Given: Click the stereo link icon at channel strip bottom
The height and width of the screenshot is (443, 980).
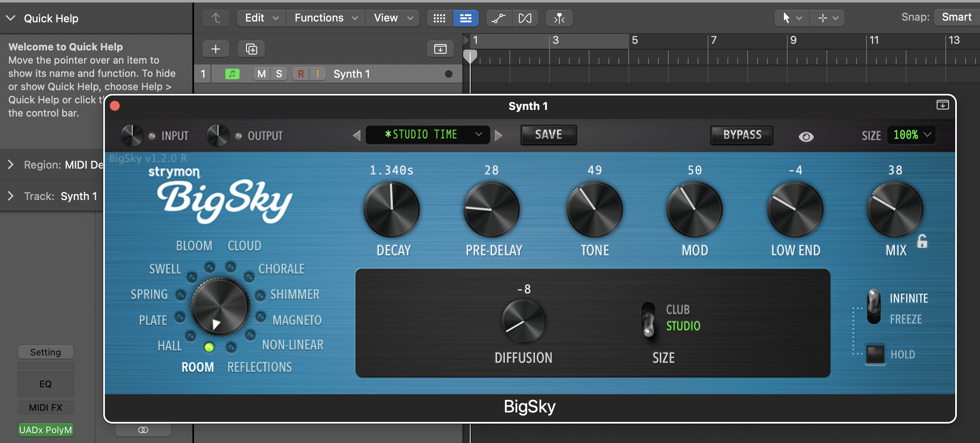Looking at the screenshot, I should (143, 430).
